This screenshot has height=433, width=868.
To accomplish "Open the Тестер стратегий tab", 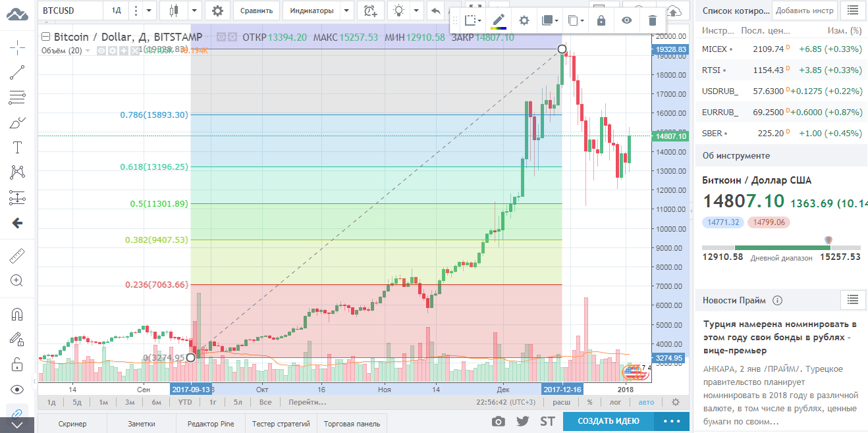I will [281, 424].
